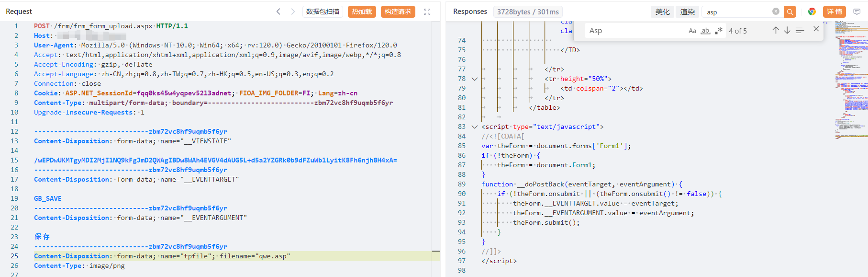
Task: Click the Accept-Encoding gzip, deflate line
Action: click(x=93, y=65)
